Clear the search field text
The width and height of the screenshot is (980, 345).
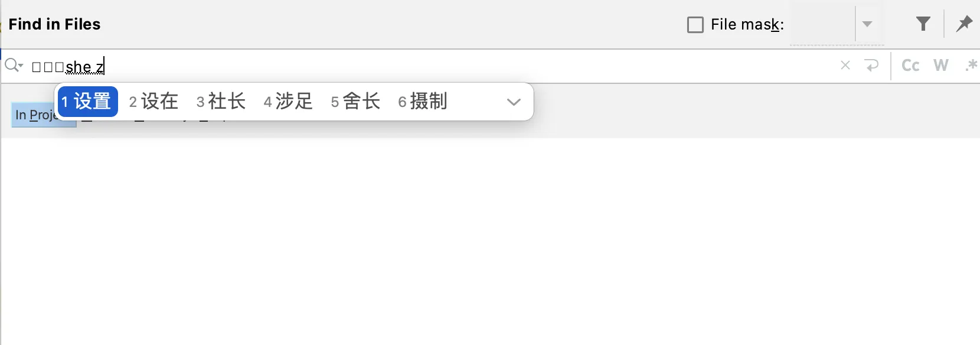click(x=845, y=66)
